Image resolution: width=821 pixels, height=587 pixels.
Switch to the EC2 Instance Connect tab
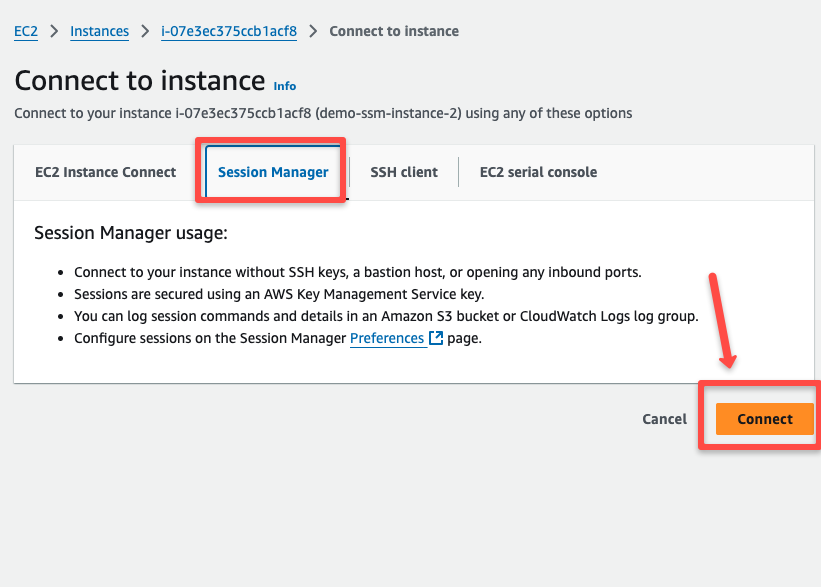click(x=104, y=172)
